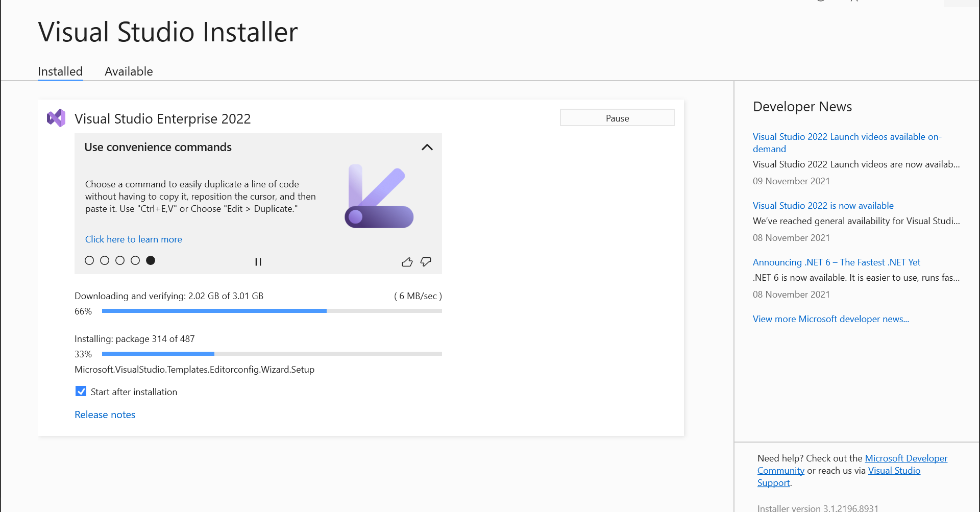Image resolution: width=980 pixels, height=512 pixels.
Task: Click 'Downloading and verifying: 2.02 GB of 3.01 GB'
Action: (169, 296)
